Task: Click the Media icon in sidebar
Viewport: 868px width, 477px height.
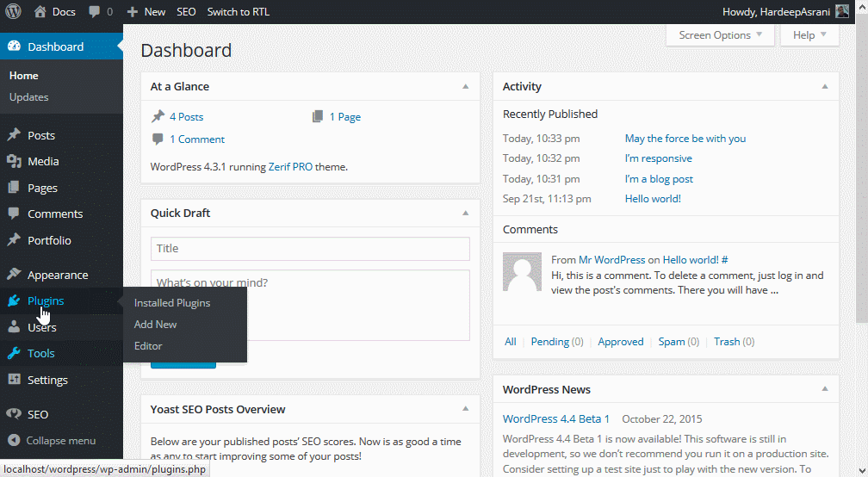Action: click(14, 161)
